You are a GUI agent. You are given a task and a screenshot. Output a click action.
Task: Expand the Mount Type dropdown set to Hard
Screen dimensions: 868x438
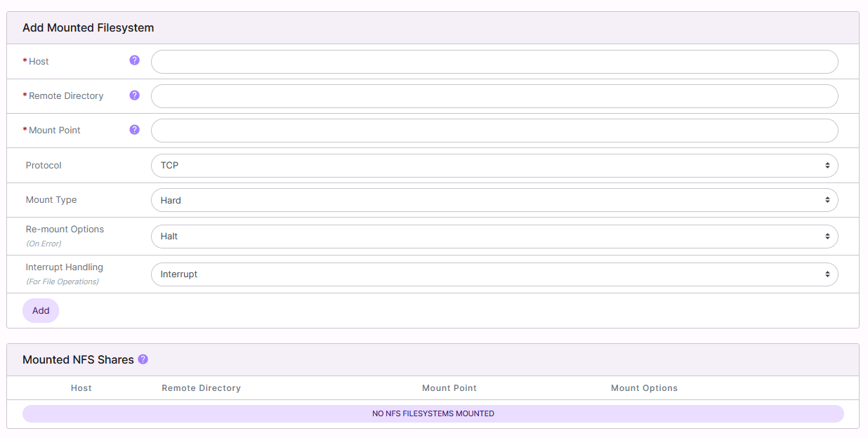494,200
